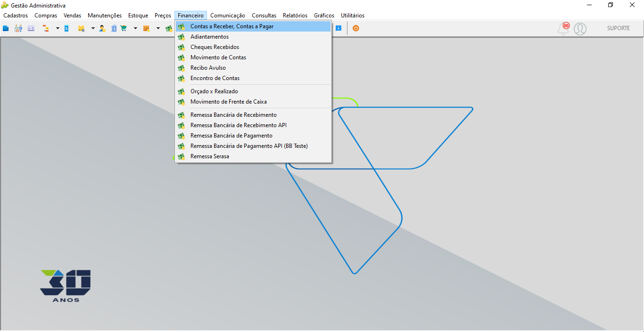This screenshot has width=644, height=332.
Task: Open Remessa Bancária de Pagamento
Action: (x=253, y=136)
